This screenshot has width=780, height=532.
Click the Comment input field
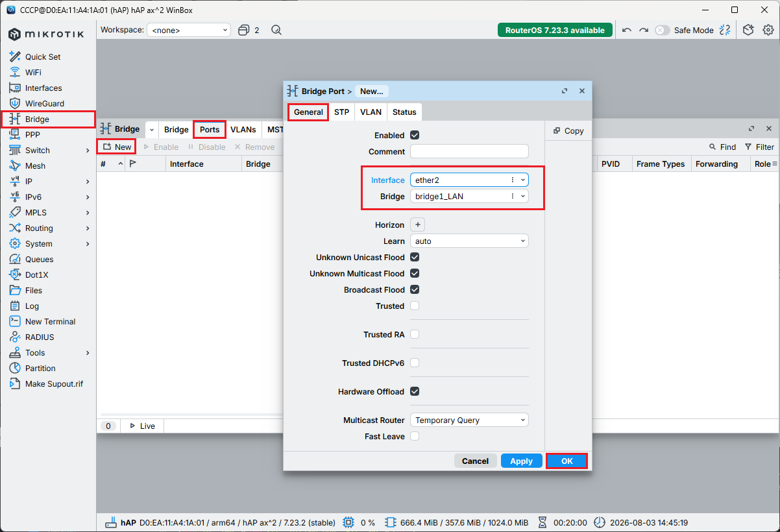coord(469,151)
